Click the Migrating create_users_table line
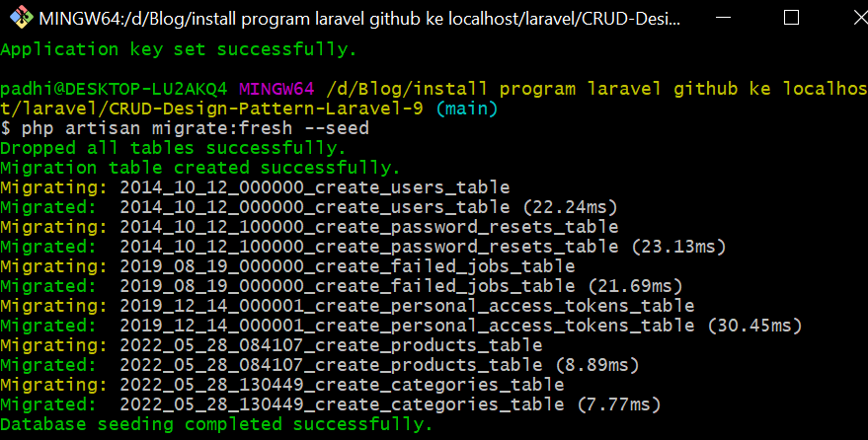 coord(255,187)
